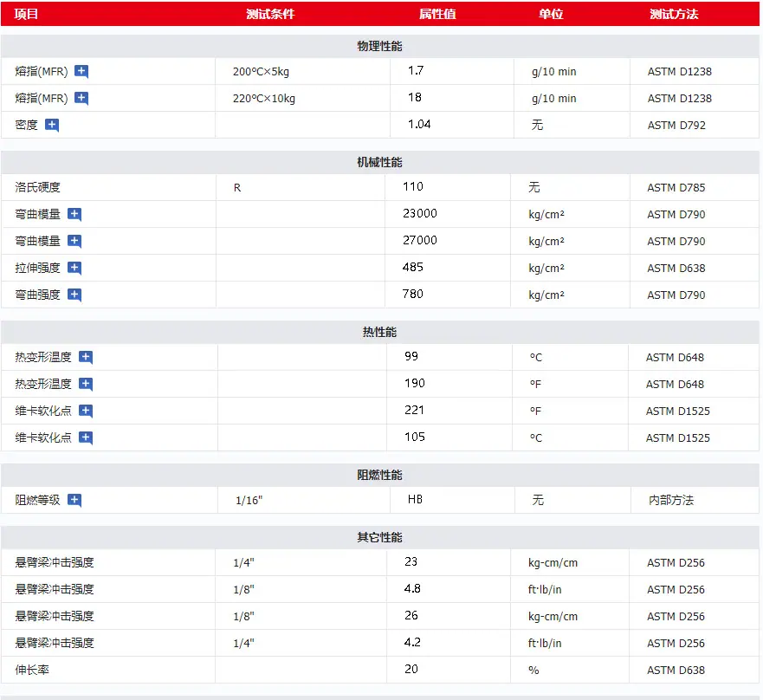Select the 伸长率 row label
763x700 pixels.
tap(32, 670)
